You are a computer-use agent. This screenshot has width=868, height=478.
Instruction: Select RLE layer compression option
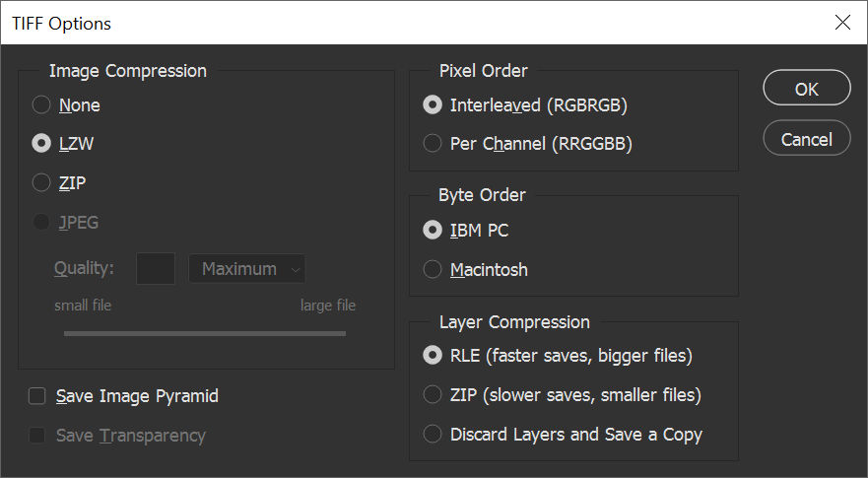click(x=432, y=355)
